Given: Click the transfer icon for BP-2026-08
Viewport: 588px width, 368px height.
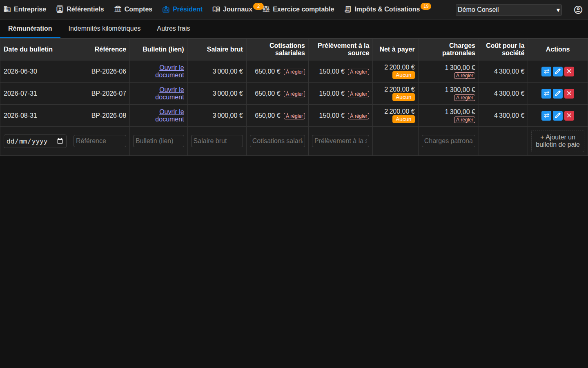Looking at the screenshot, I should coord(546,116).
